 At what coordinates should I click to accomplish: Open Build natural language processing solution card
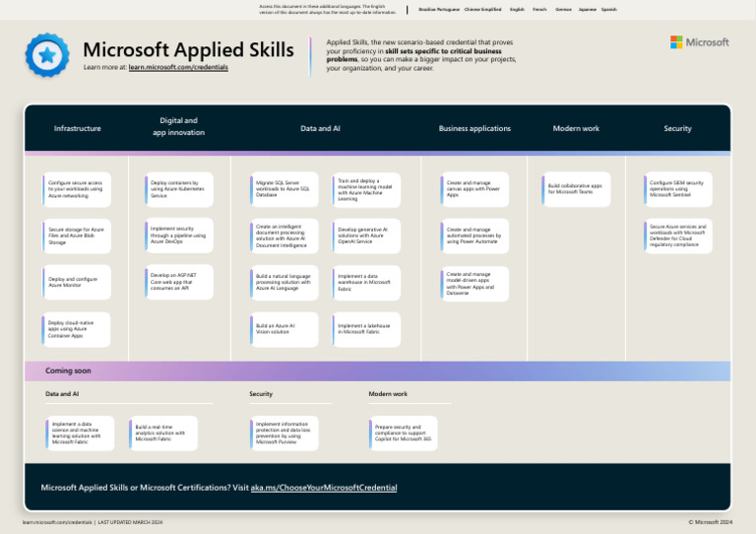[x=283, y=283]
